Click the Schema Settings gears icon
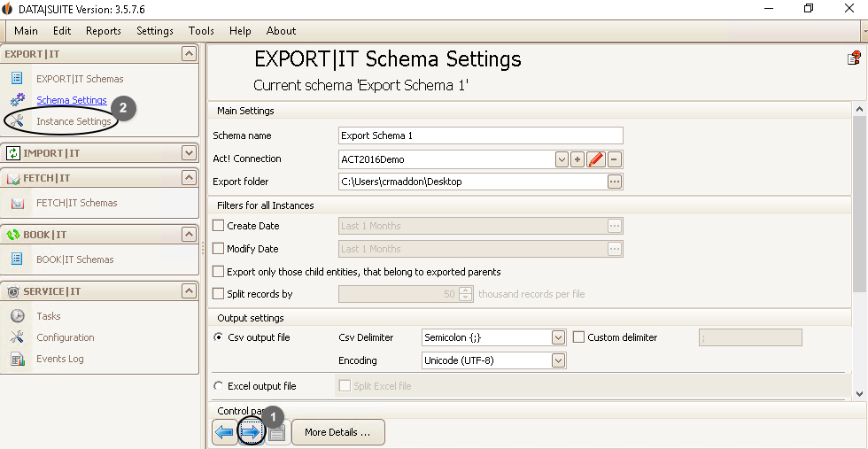This screenshot has height=449, width=868. (x=18, y=100)
